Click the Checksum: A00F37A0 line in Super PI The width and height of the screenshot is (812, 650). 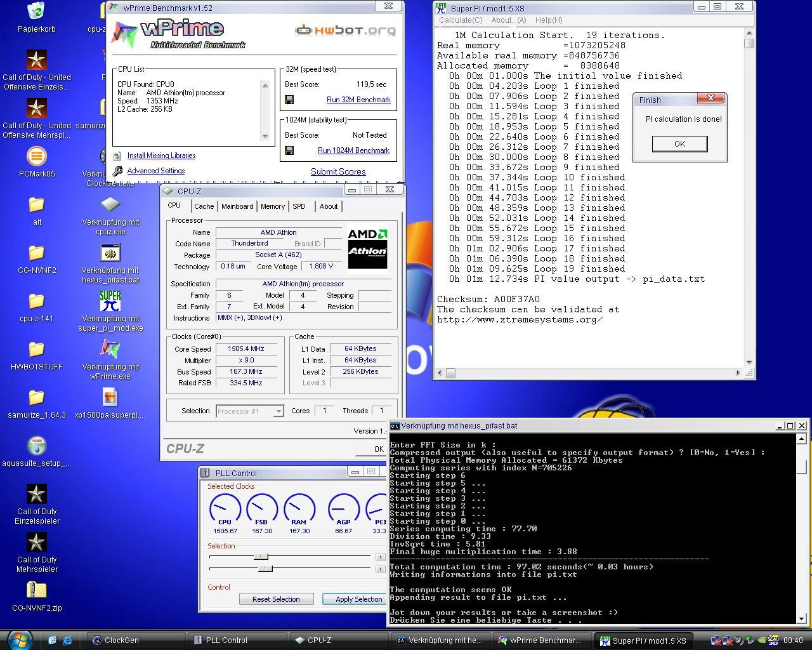click(488, 299)
